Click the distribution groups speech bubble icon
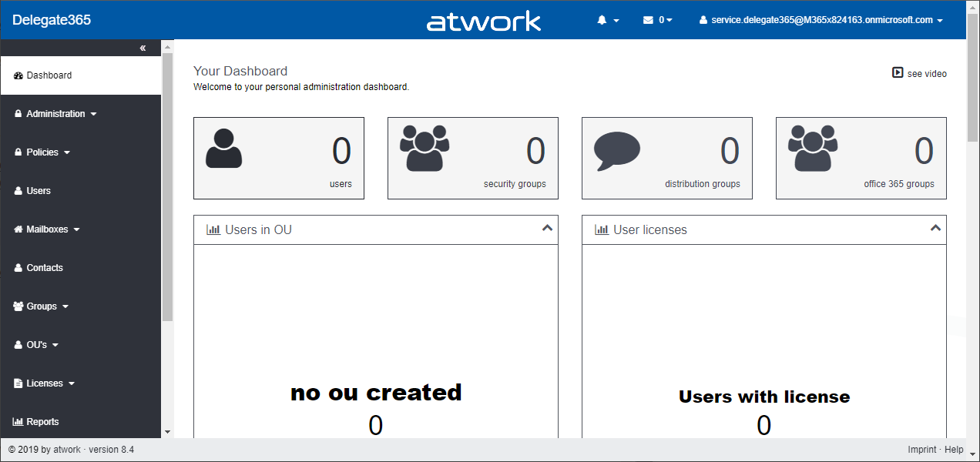Image resolution: width=980 pixels, height=462 pixels. [x=617, y=151]
